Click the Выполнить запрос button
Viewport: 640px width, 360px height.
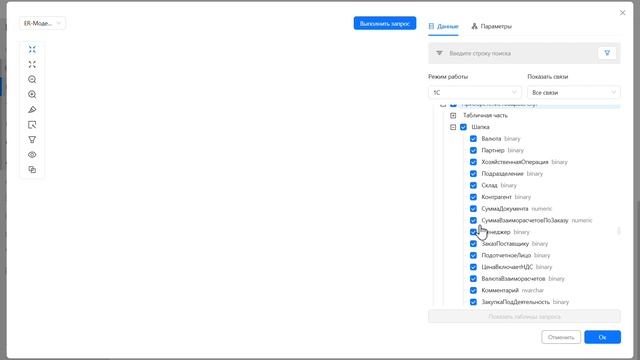385,23
